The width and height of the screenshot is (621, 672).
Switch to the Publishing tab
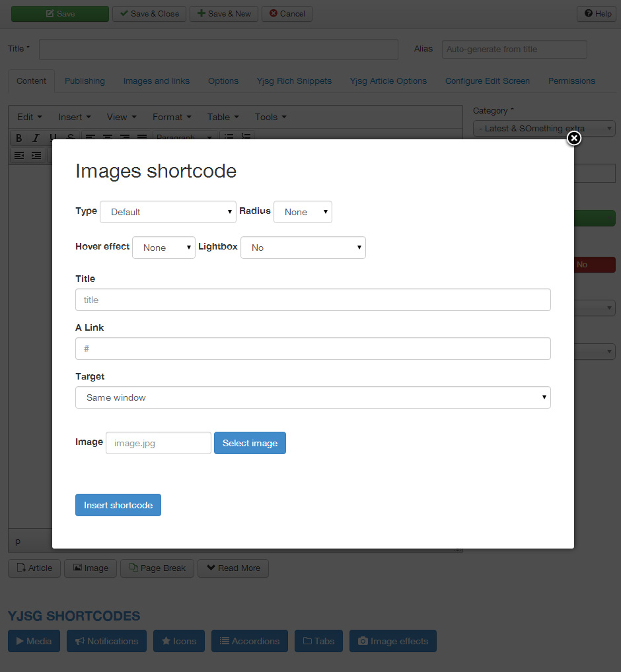pos(85,81)
